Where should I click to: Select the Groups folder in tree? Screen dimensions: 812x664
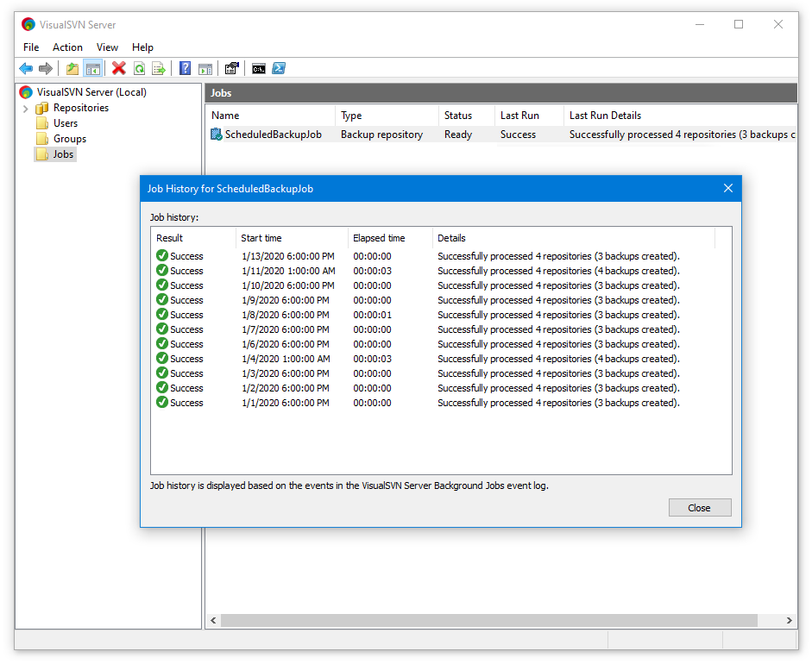point(69,139)
